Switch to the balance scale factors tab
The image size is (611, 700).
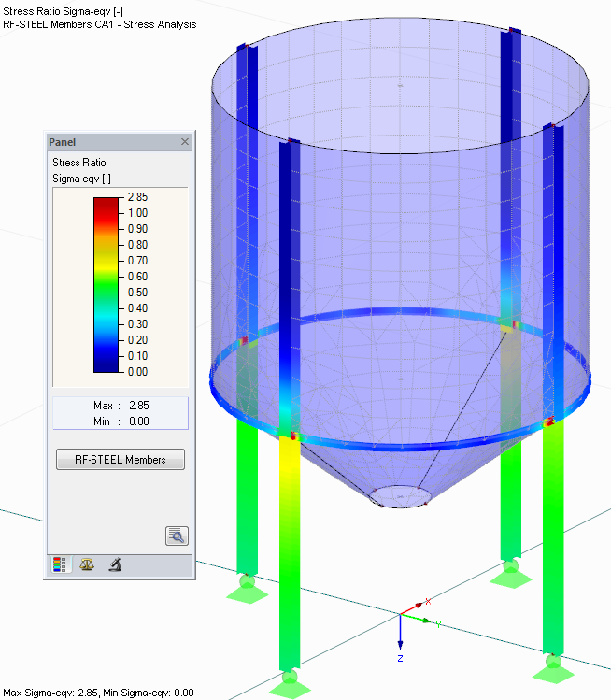(87, 564)
